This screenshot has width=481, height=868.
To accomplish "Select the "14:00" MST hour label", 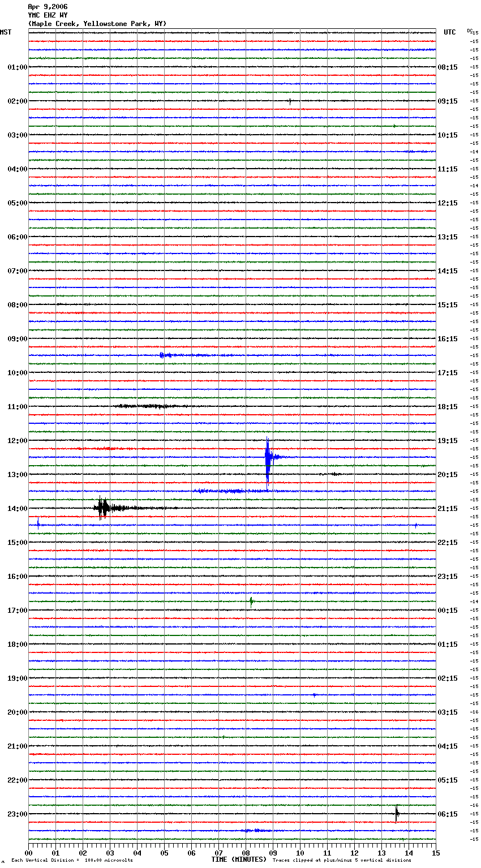I will click(x=17, y=509).
